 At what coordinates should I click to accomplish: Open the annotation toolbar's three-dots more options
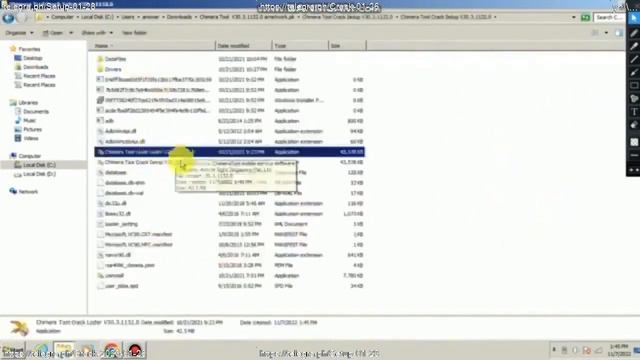[634, 170]
